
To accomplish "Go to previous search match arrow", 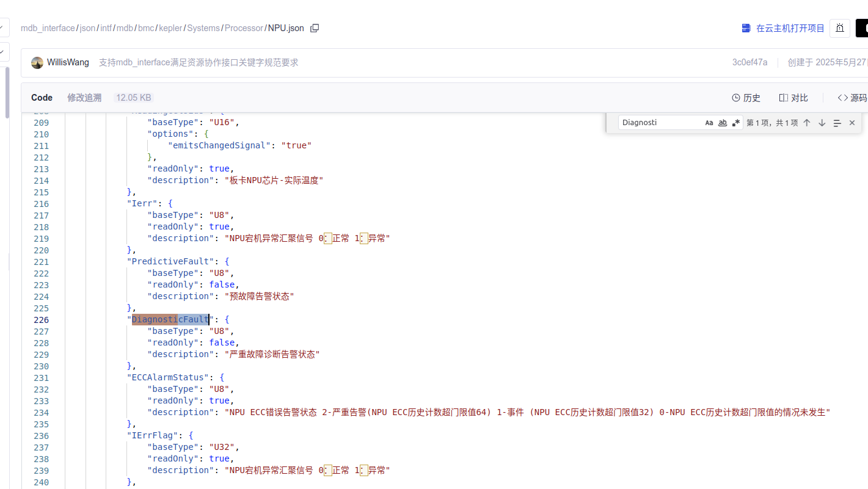I will pyautogui.click(x=807, y=123).
